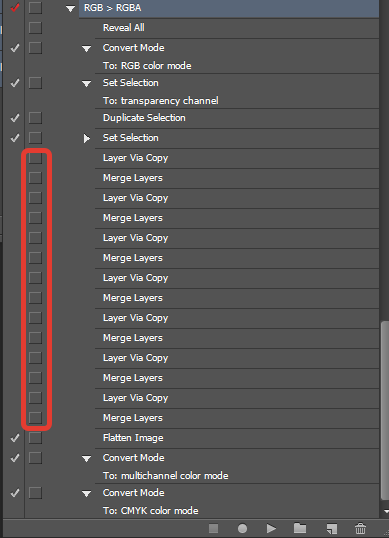This screenshot has height=538, width=389.
Task: Select the last Merge Layers step
Action: click(237, 418)
